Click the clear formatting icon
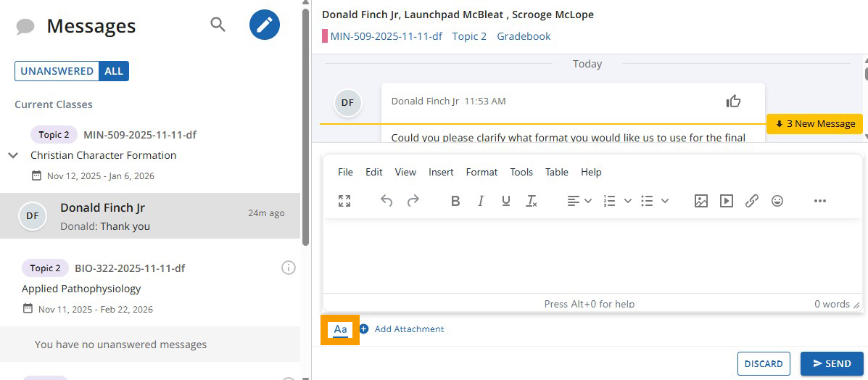 (x=532, y=201)
